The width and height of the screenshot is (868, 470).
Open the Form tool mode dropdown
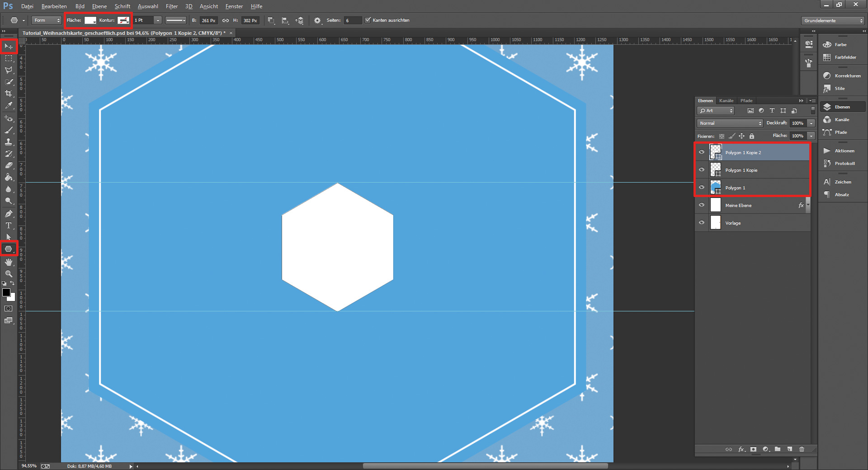point(47,20)
